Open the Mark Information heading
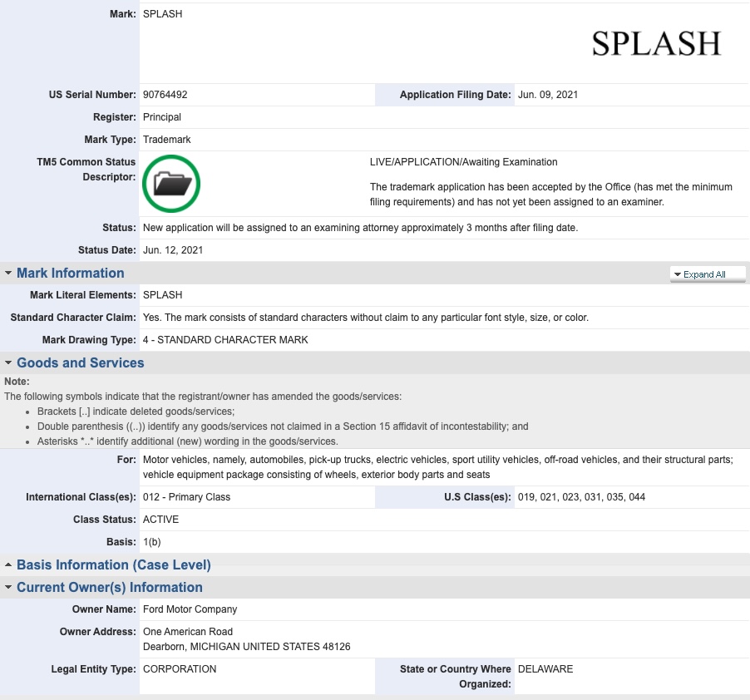The image size is (750, 700). (71, 273)
